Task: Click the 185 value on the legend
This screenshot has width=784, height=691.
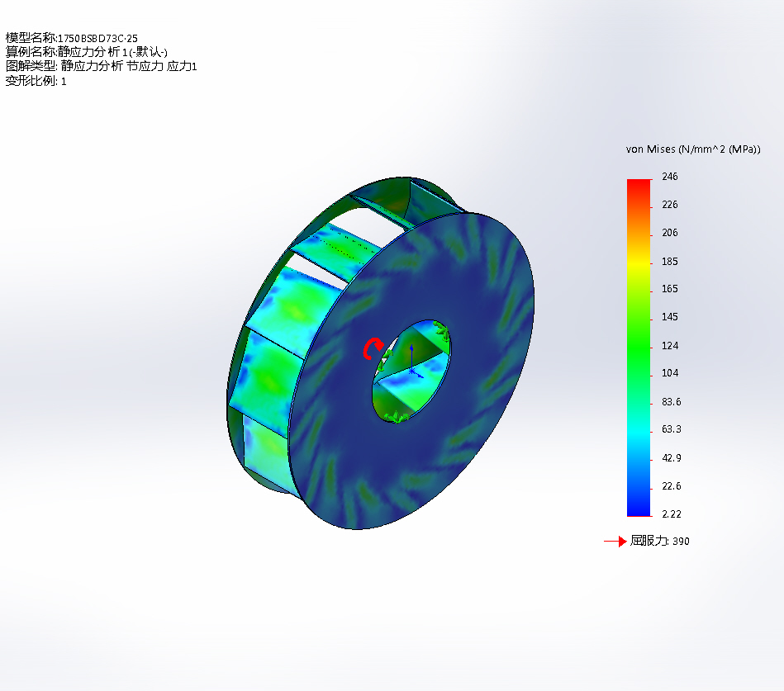Action: [x=669, y=261]
